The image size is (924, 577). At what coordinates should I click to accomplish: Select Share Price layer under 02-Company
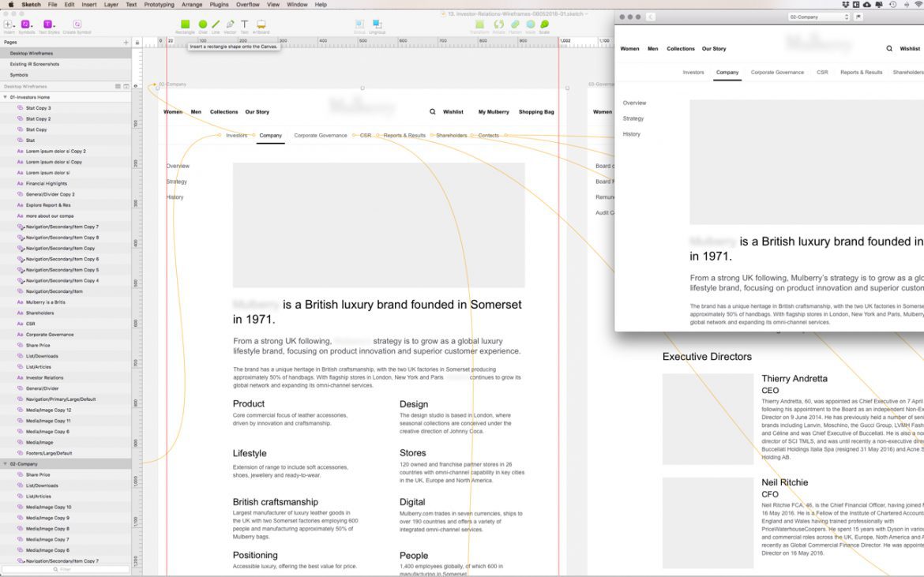tap(66, 474)
